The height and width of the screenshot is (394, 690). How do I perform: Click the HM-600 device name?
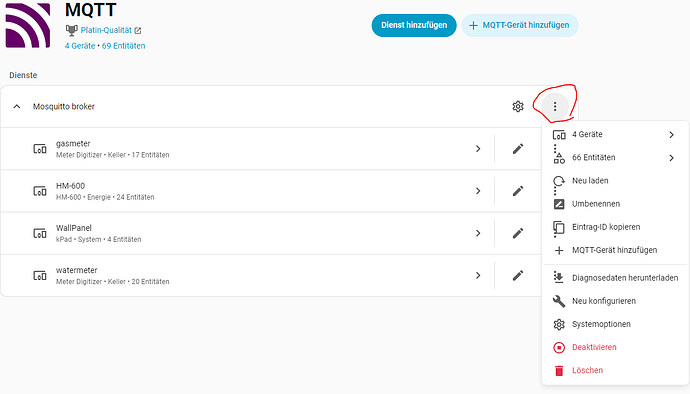pyautogui.click(x=70, y=186)
